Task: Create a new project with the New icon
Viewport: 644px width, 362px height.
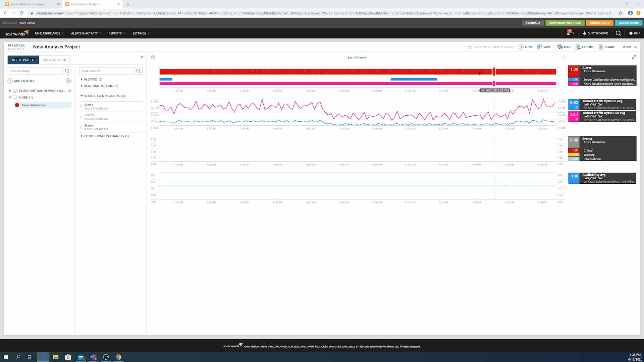Action: (x=525, y=47)
